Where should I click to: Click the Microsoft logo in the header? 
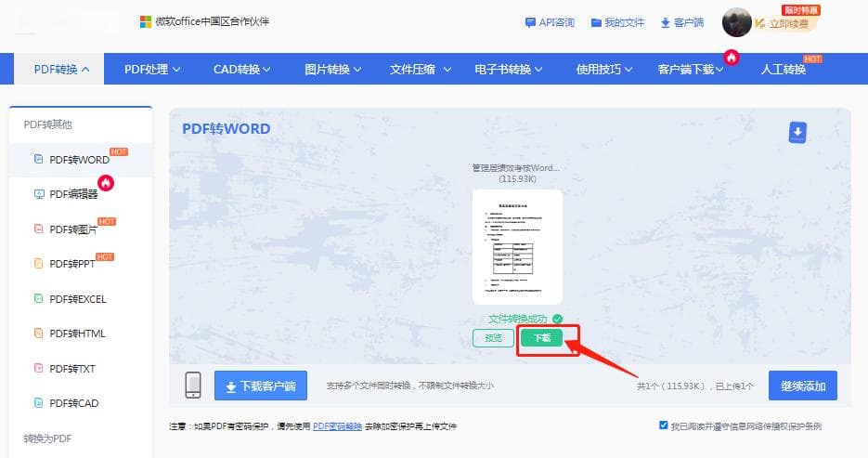[x=146, y=21]
